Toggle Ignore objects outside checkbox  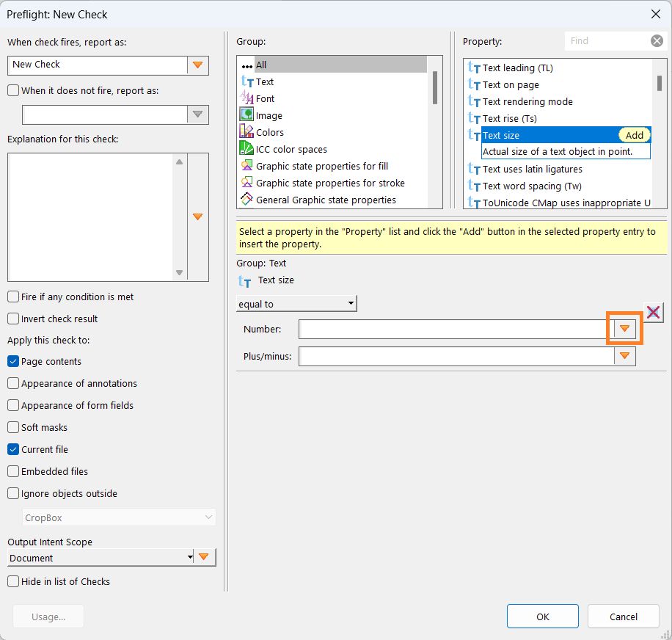[x=13, y=493]
